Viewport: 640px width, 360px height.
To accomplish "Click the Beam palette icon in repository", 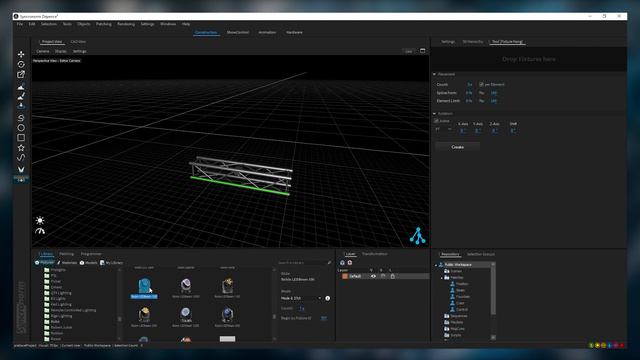I will pyautogui.click(x=452, y=290).
